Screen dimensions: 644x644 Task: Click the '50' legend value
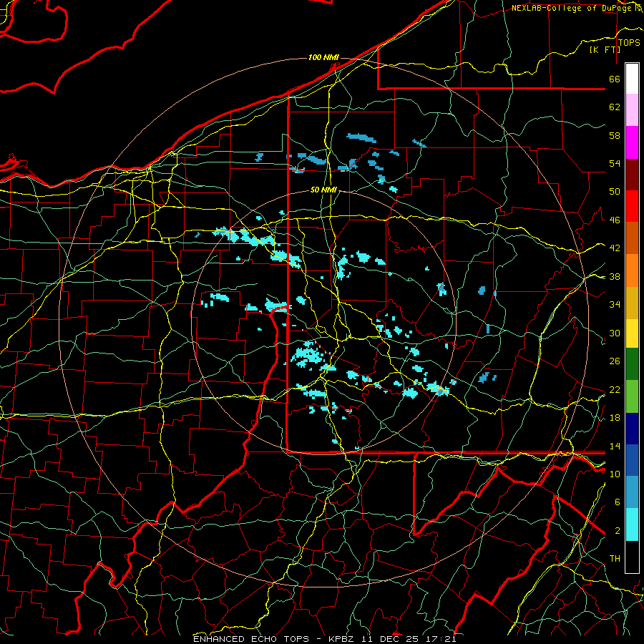point(615,192)
